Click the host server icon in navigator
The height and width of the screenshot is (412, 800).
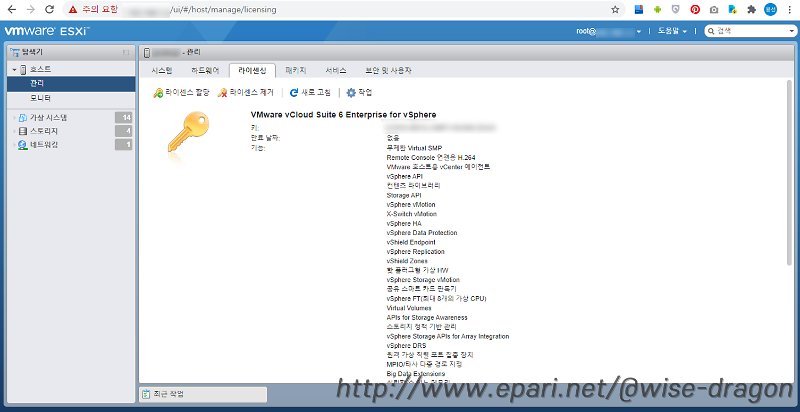click(23, 69)
